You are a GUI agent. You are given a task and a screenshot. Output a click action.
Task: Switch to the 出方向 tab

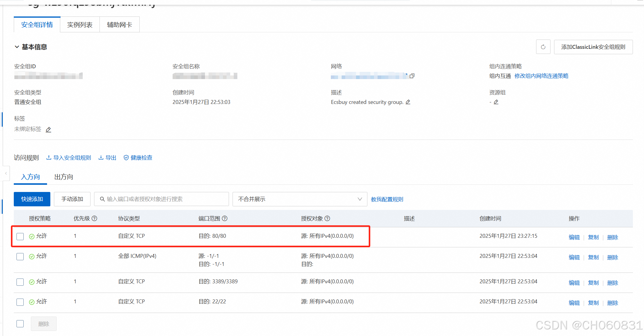[x=64, y=177]
